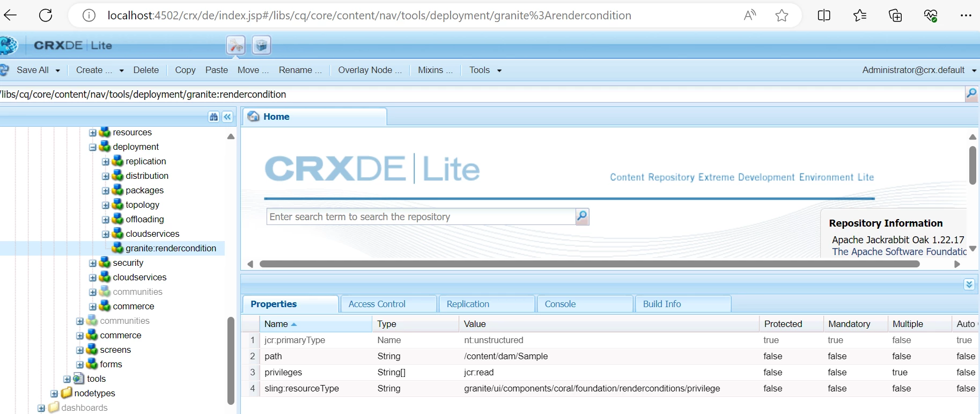This screenshot has width=980, height=414.
Task: Open Administrator@crx.default user menu
Action: [919, 70]
